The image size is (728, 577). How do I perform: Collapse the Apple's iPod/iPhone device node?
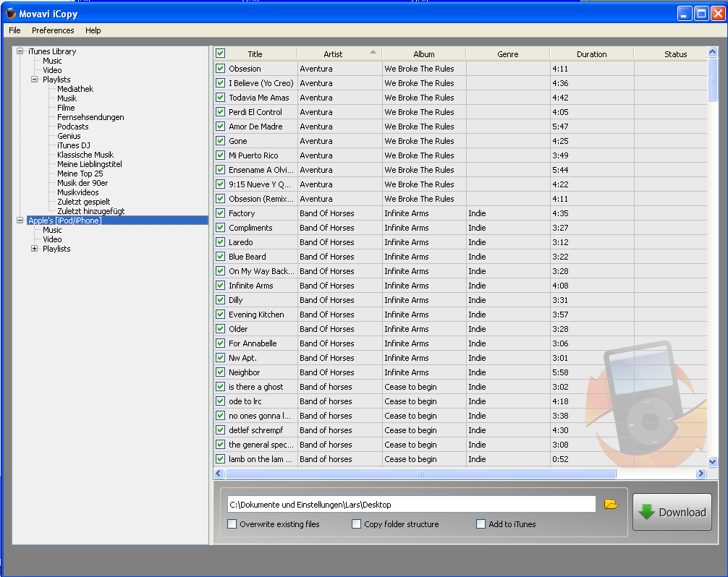point(20,221)
